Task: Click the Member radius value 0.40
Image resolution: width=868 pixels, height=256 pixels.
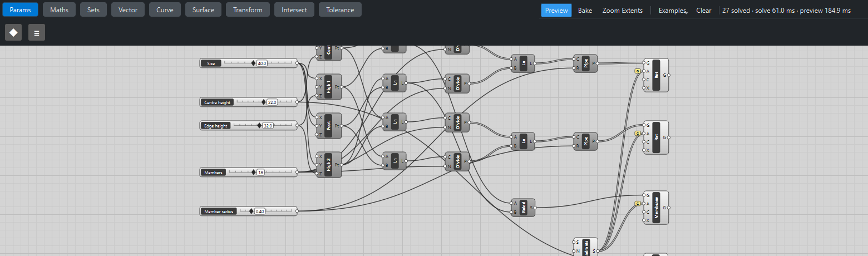Action: (260, 211)
